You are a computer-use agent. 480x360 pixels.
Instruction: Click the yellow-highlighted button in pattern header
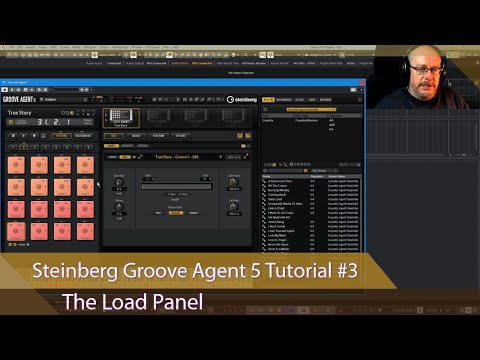(125, 157)
